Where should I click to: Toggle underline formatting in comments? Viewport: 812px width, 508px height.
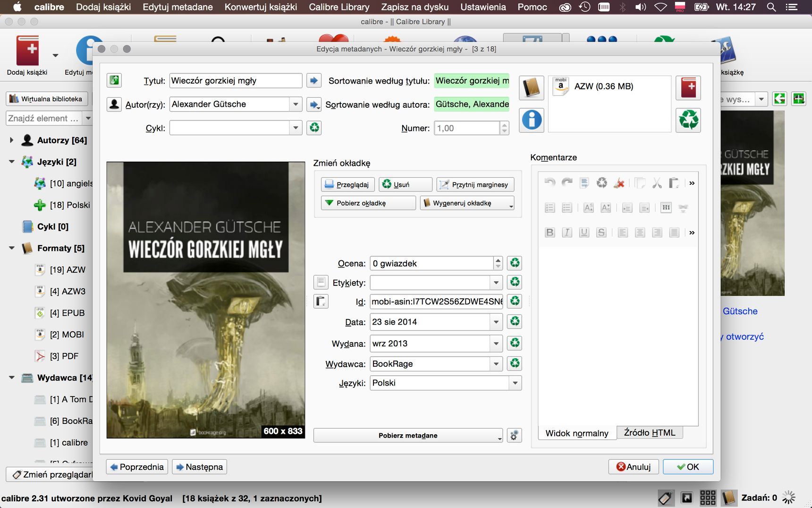(x=584, y=232)
